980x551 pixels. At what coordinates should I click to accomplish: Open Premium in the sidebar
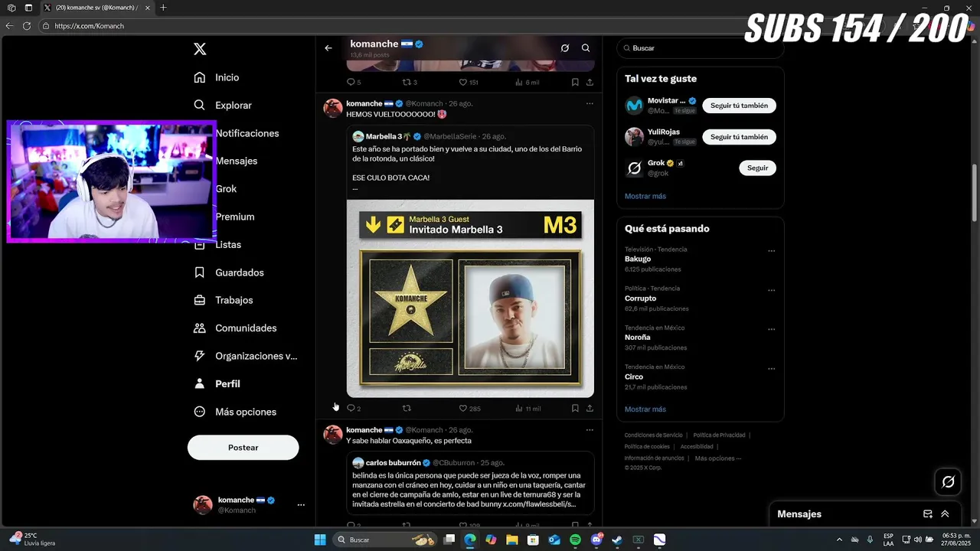(234, 217)
